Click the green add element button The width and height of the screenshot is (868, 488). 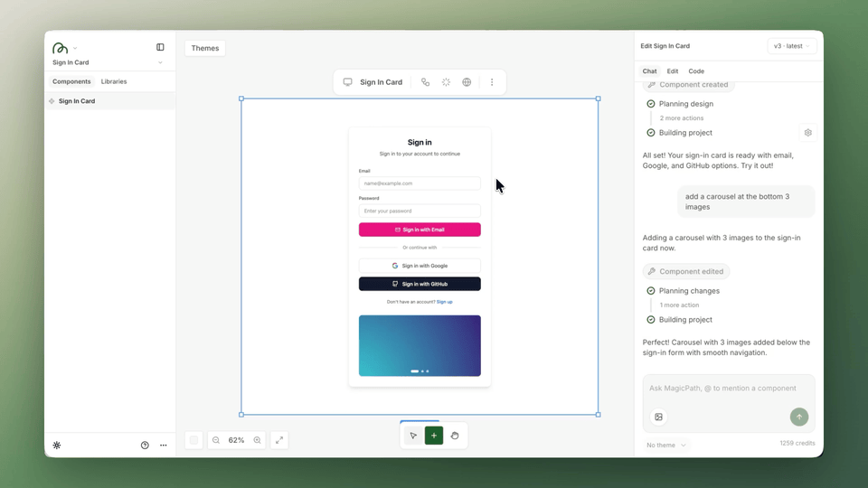434,436
